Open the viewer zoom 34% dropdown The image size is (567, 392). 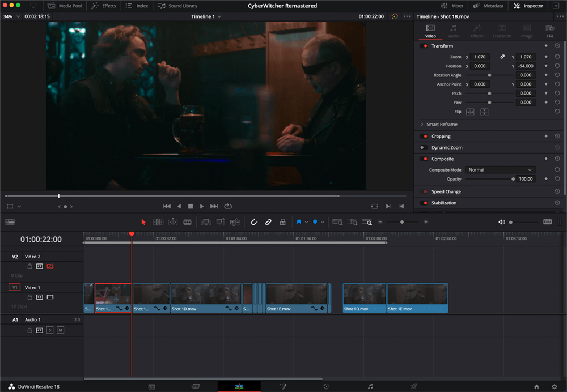click(11, 16)
